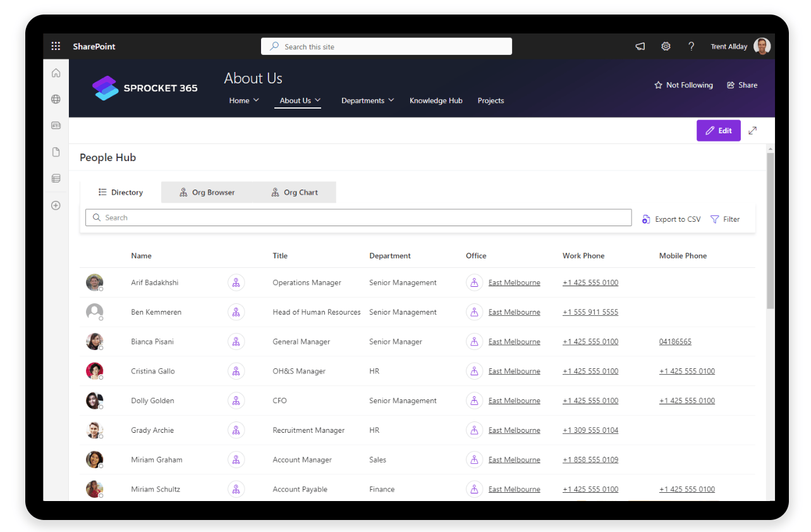Click the full-screen expand icon beside Edit
This screenshot has height=532, width=811.
752,130
